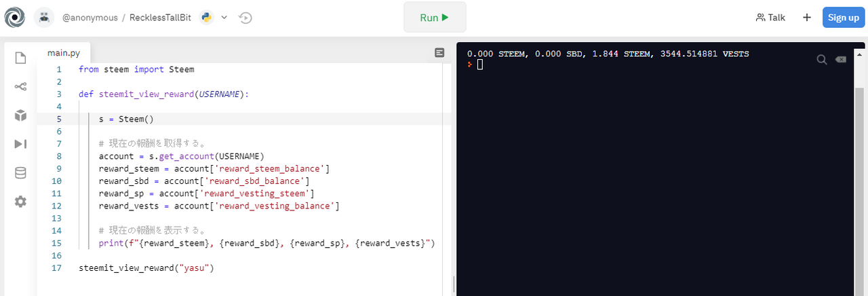Click the print f-string line
Image resolution: width=868 pixels, height=296 pixels.
(x=267, y=243)
